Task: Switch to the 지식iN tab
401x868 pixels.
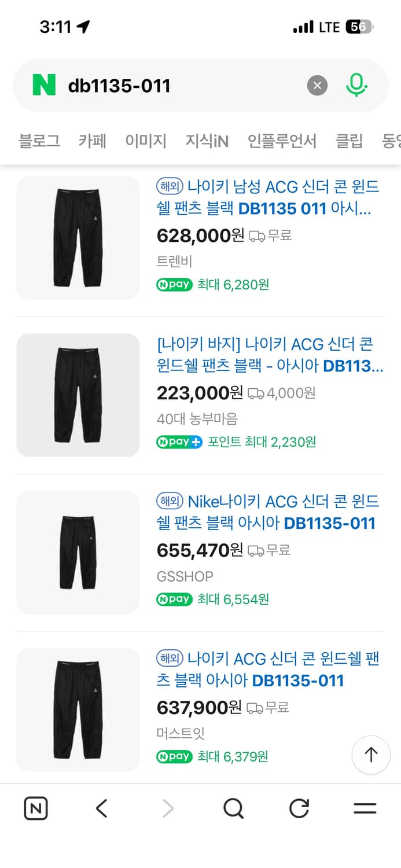Action: point(207,141)
